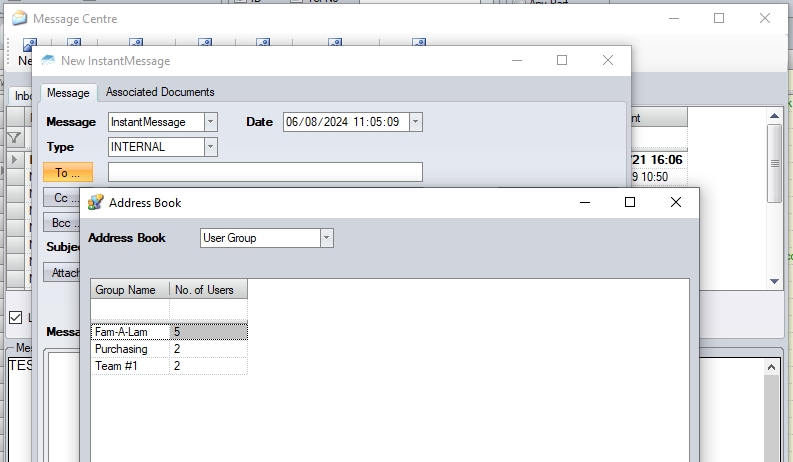Select the Purchasing group row
The image size is (793, 462).
[169, 349]
